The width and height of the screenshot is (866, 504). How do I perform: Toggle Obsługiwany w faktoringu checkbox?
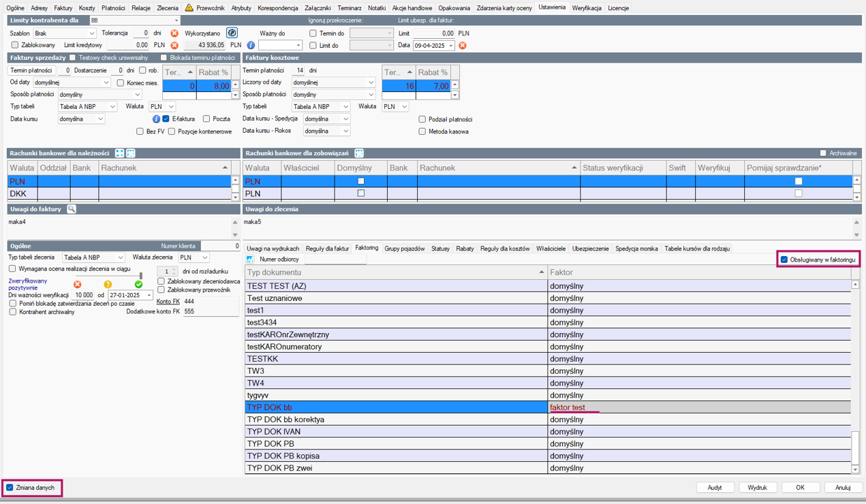[x=784, y=259]
